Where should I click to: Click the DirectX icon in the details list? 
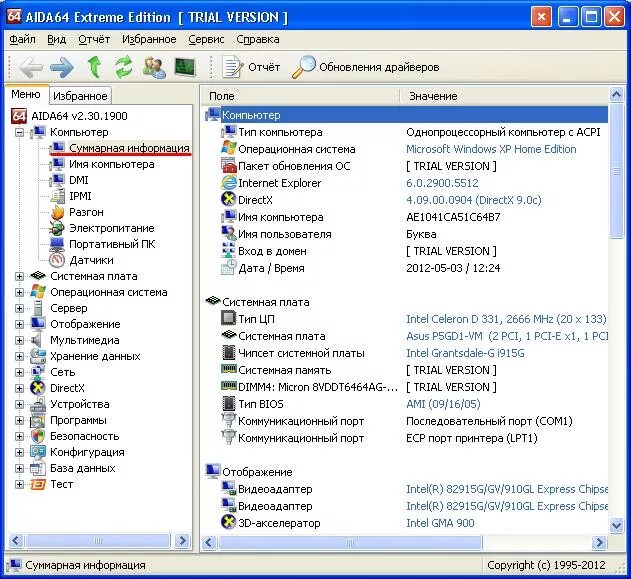[x=228, y=200]
